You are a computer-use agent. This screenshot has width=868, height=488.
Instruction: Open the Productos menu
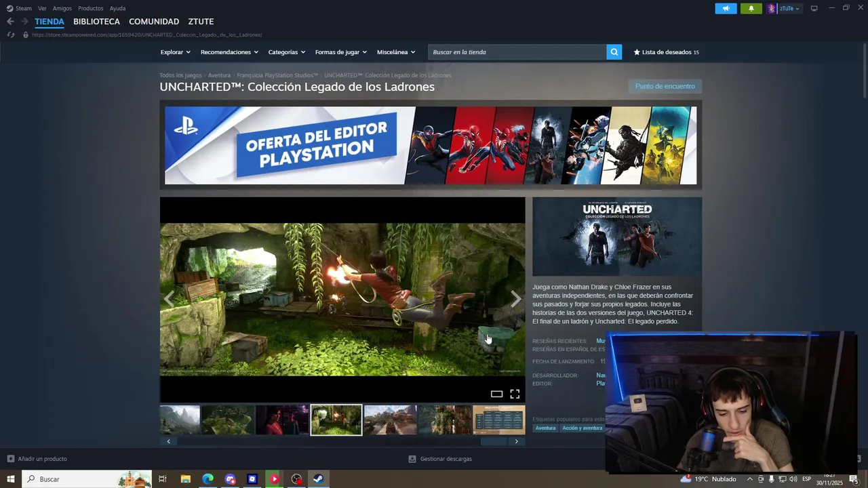(91, 8)
